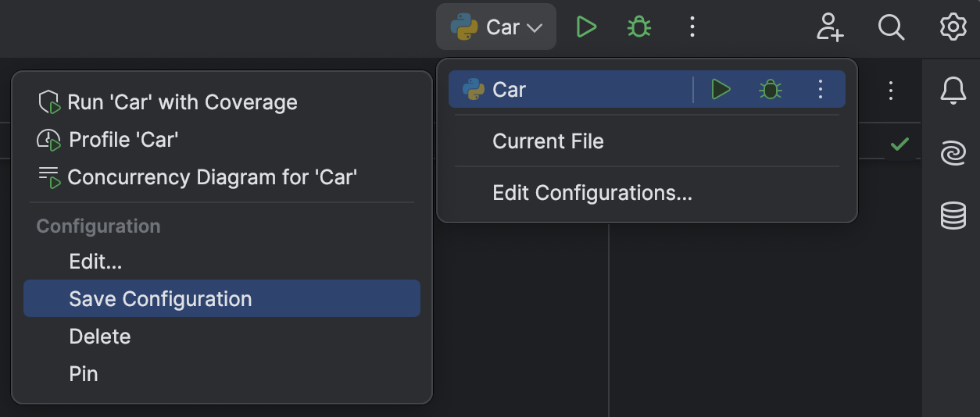Click the green inspection checkmark
This screenshot has width=980, height=417.
tap(900, 144)
